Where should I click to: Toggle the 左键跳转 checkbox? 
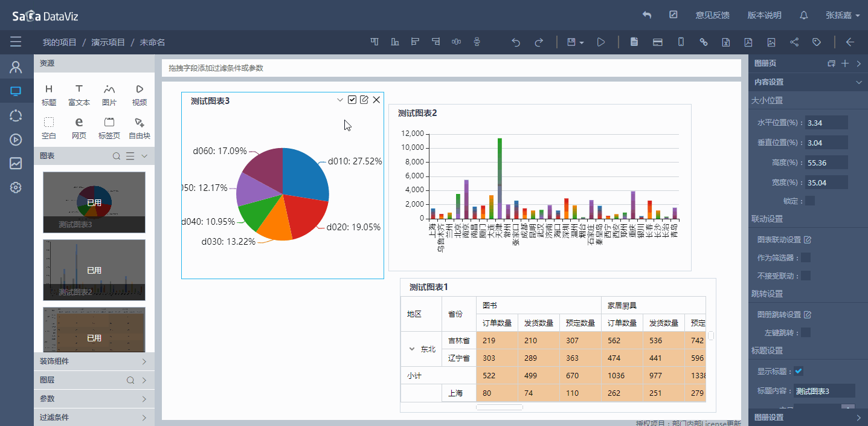click(806, 333)
